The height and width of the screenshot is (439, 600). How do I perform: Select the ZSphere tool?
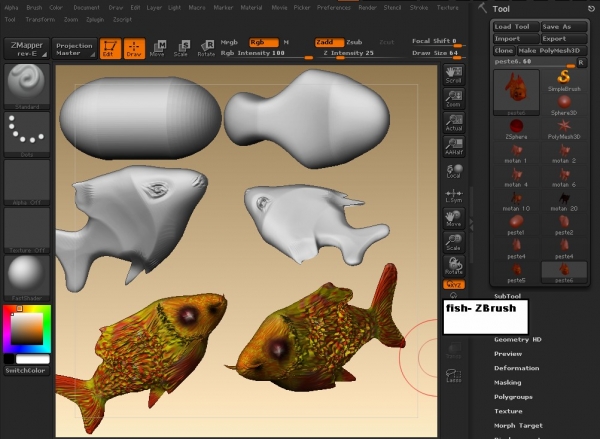pyautogui.click(x=516, y=129)
